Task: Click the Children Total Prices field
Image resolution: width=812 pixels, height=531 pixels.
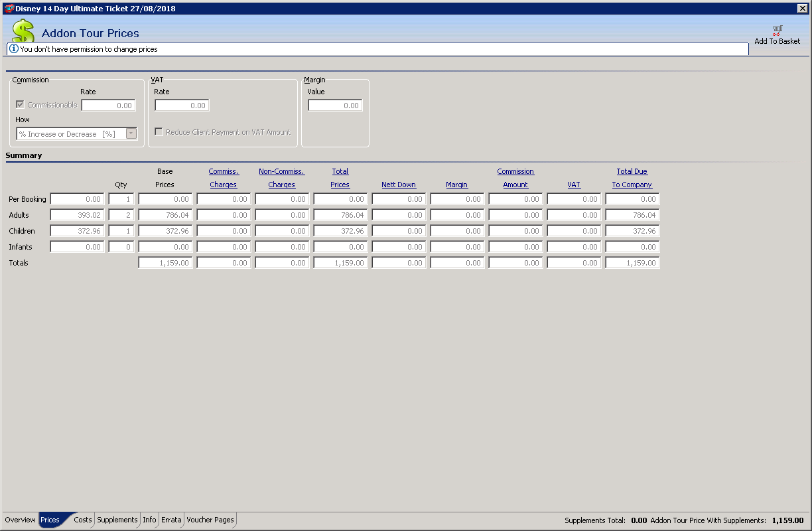Action: pyautogui.click(x=340, y=231)
